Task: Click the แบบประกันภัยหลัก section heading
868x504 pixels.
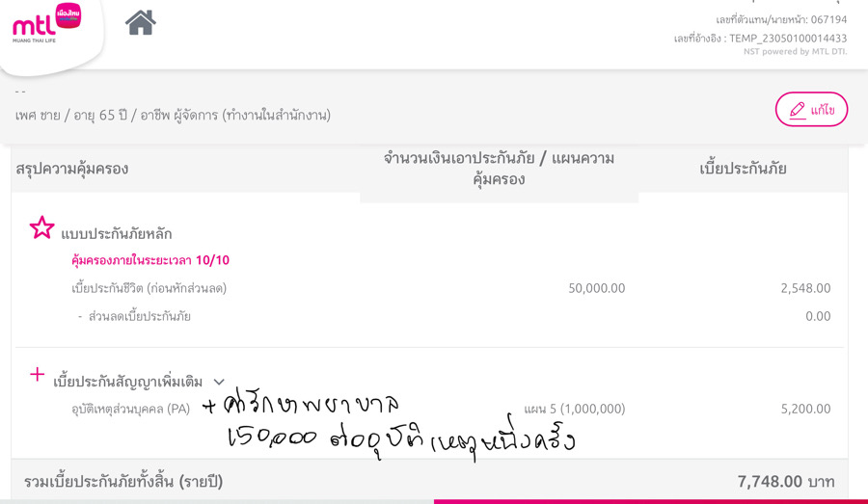Action: pyautogui.click(x=117, y=234)
